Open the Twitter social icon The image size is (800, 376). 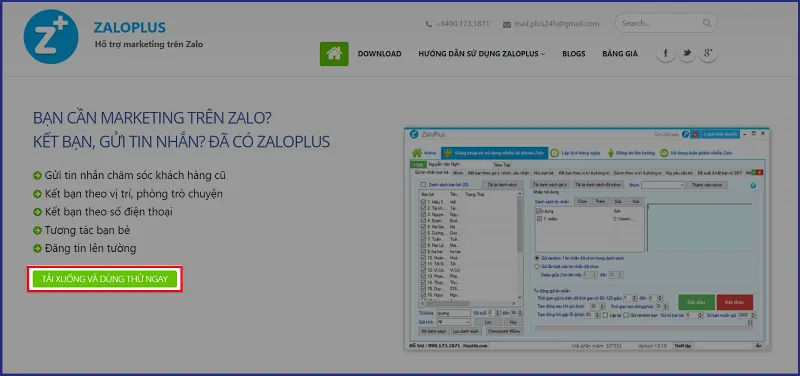click(687, 54)
